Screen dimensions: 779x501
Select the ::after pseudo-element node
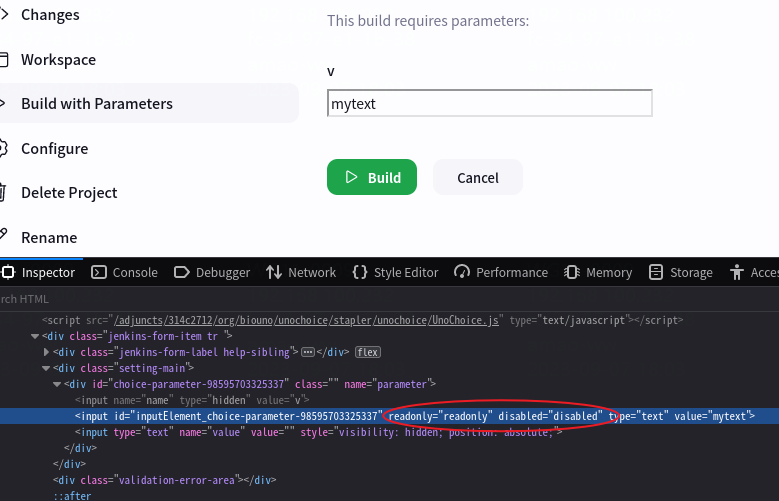pyautogui.click(x=72, y=496)
